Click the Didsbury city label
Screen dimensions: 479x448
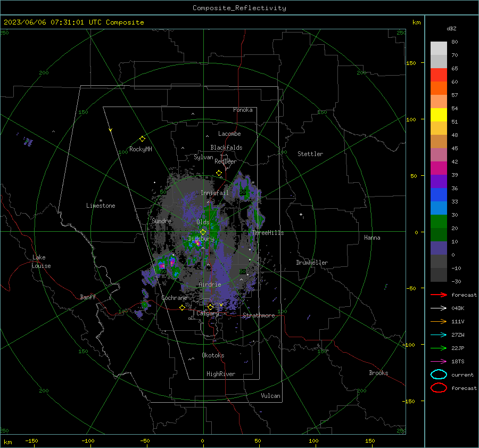(201, 239)
